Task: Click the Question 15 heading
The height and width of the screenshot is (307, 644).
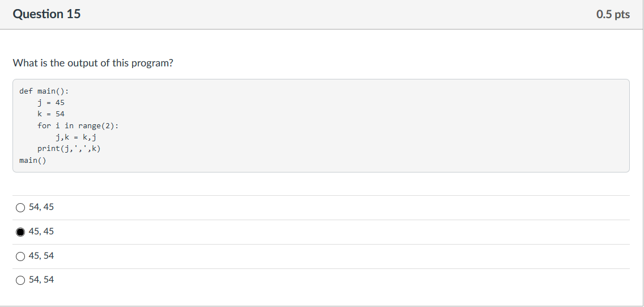Action: pos(47,14)
